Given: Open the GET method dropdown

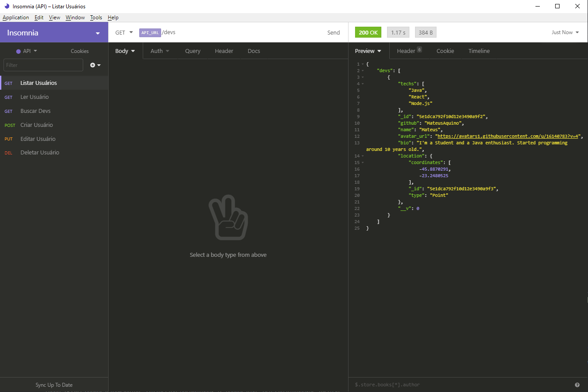Looking at the screenshot, I should 124,32.
